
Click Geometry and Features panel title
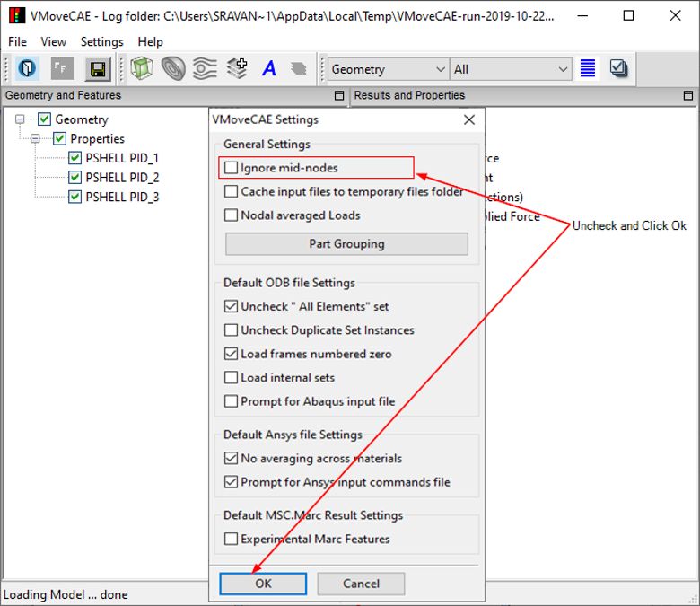(63, 95)
